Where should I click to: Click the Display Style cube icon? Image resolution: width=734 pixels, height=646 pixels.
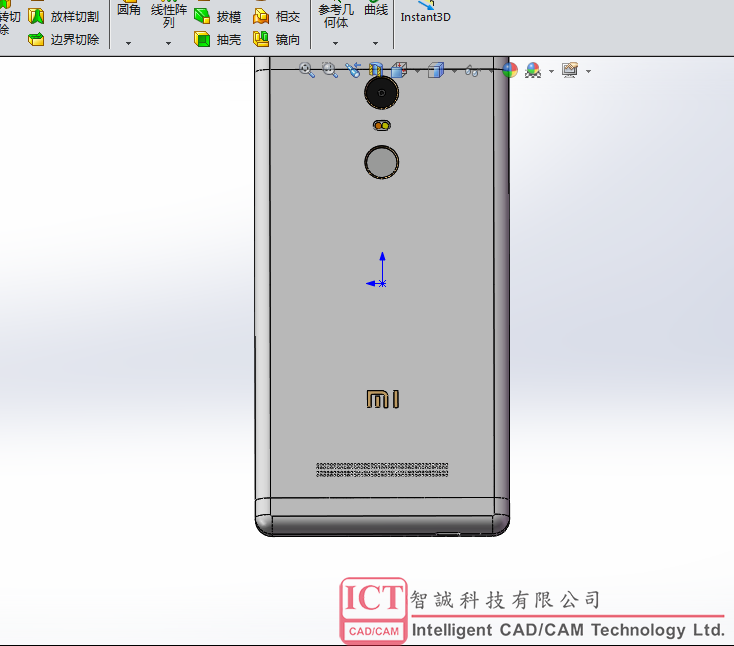click(x=436, y=70)
